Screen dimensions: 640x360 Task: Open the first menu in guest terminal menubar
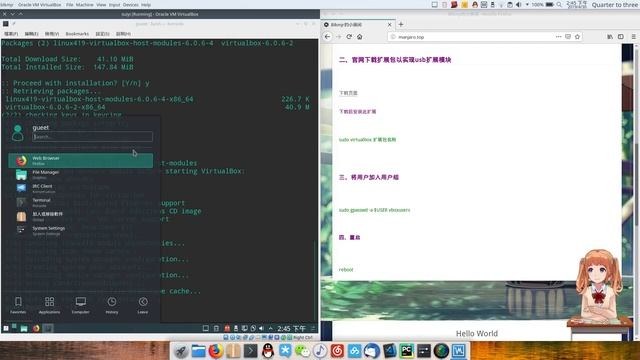[11, 34]
